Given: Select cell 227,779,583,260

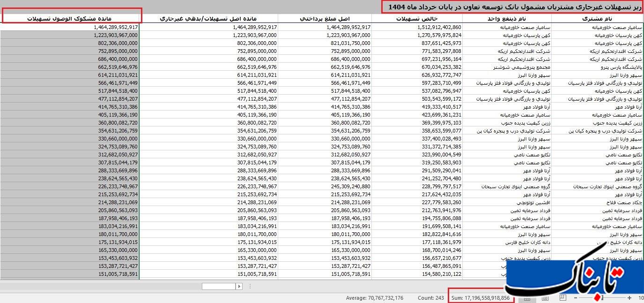Looking at the screenshot, I should point(417,202).
